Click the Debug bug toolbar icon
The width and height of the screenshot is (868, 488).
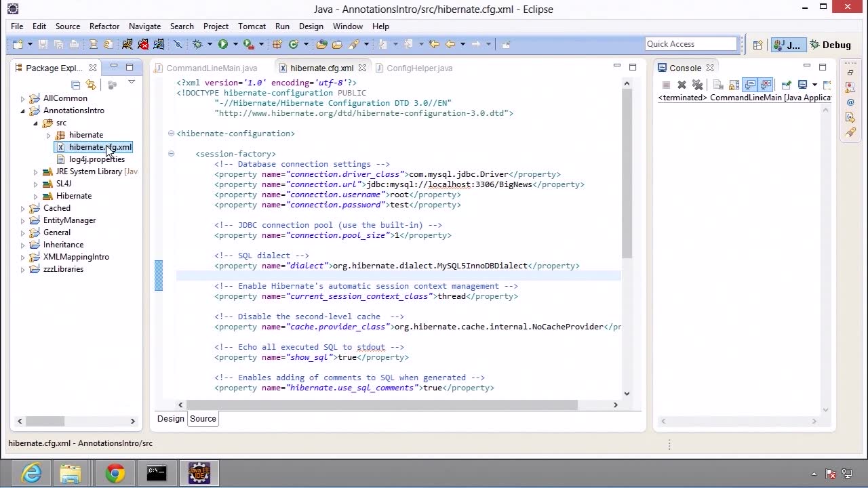click(197, 44)
